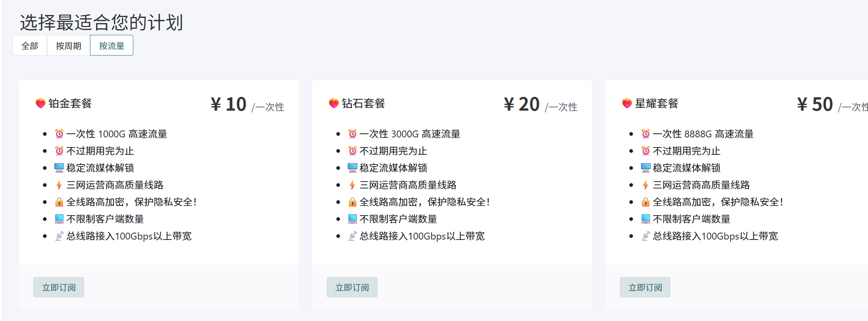Click the laptop icon in 铂金套餐 客户端 line
This screenshot has height=321, width=868.
(59, 219)
